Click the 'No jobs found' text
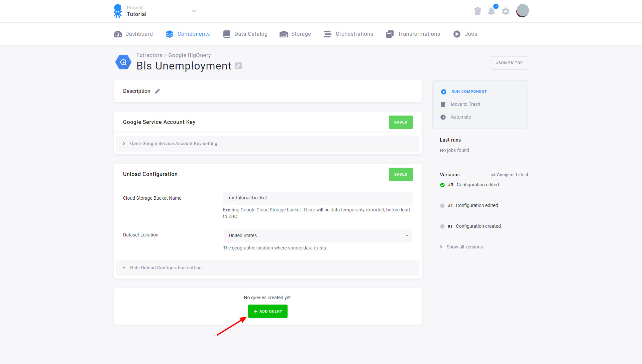This screenshot has width=642, height=364. tap(454, 151)
